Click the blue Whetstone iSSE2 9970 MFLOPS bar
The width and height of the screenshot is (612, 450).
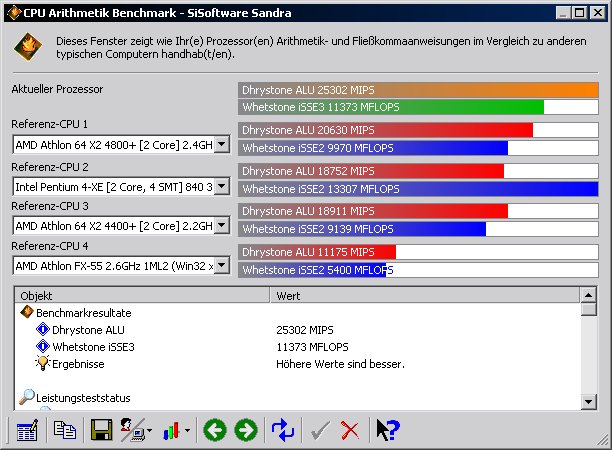pos(418,148)
